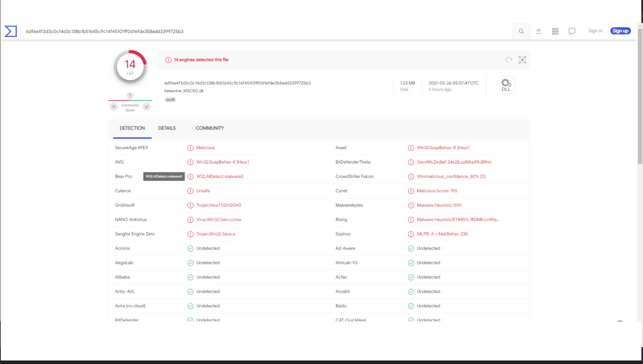Click the Acronis undetected check icon
643x364 pixels.
pyautogui.click(x=190, y=248)
